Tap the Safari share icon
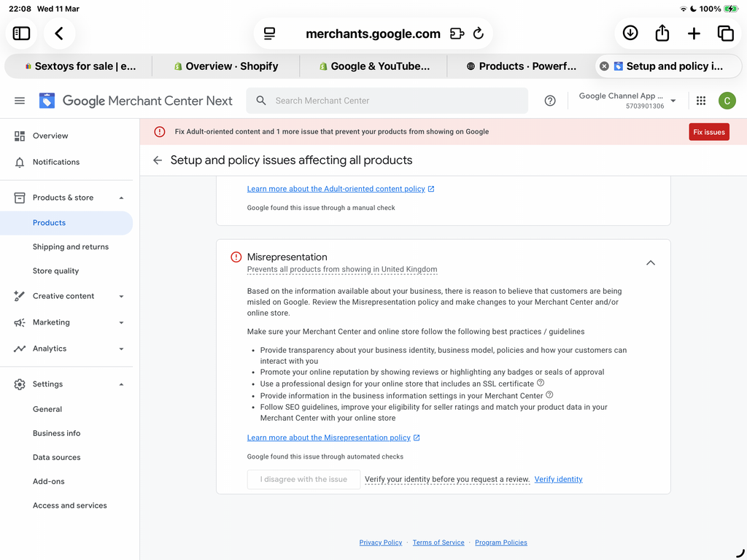The image size is (747, 560). [662, 33]
